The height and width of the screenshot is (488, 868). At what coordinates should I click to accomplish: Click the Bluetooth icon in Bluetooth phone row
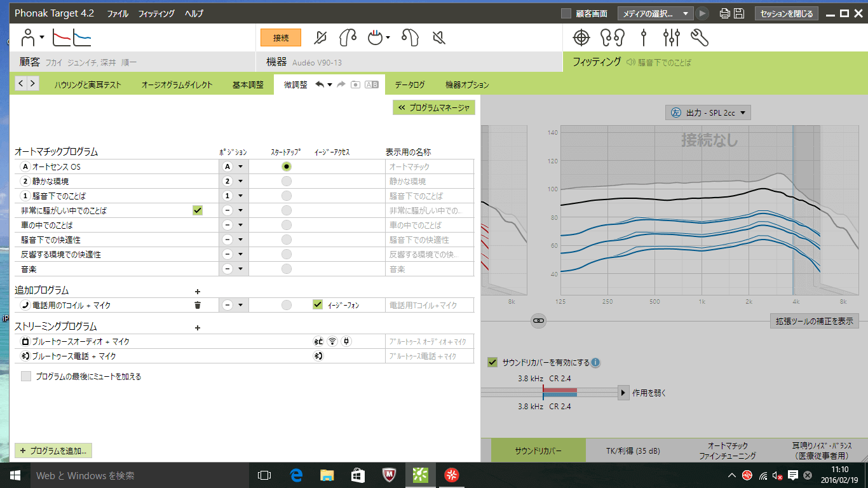click(x=318, y=356)
